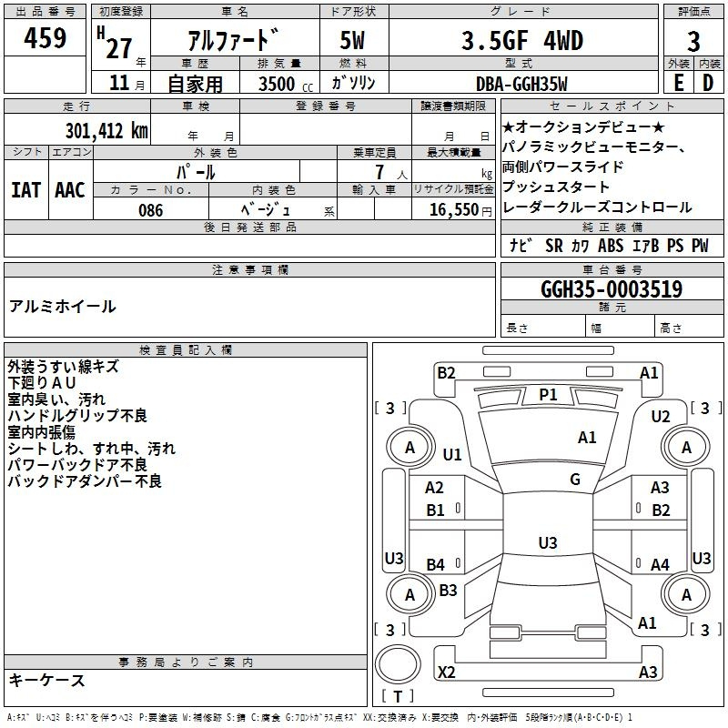This screenshot has width=728, height=728.
Task: Click the U2 right fender mark
Action: coord(661,417)
